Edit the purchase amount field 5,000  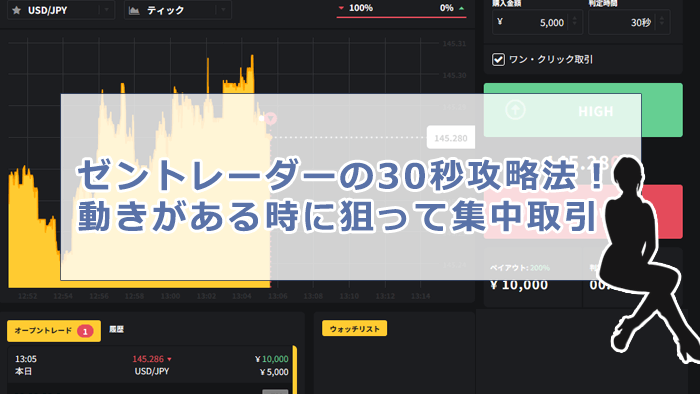[538, 22]
